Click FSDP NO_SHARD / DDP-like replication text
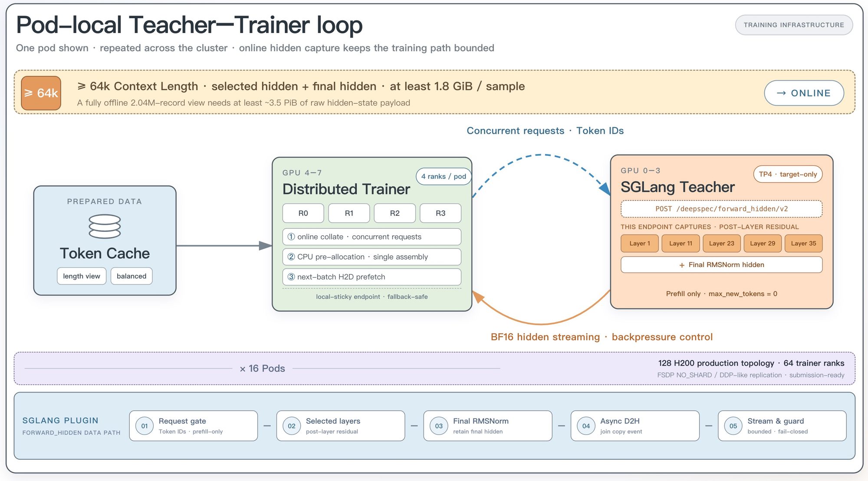The height and width of the screenshot is (481, 868). (x=719, y=375)
